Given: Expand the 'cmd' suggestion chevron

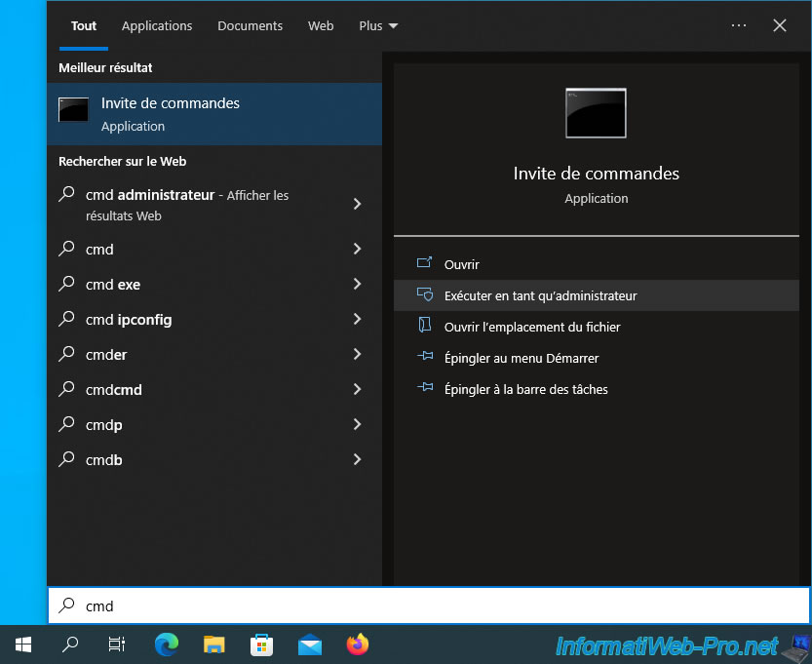Looking at the screenshot, I should (x=357, y=250).
